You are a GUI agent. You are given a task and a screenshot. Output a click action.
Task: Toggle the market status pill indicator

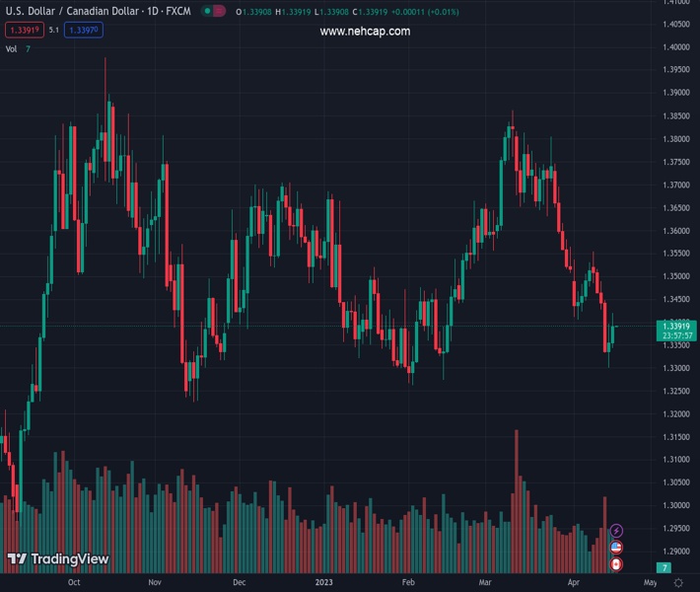pos(213,11)
